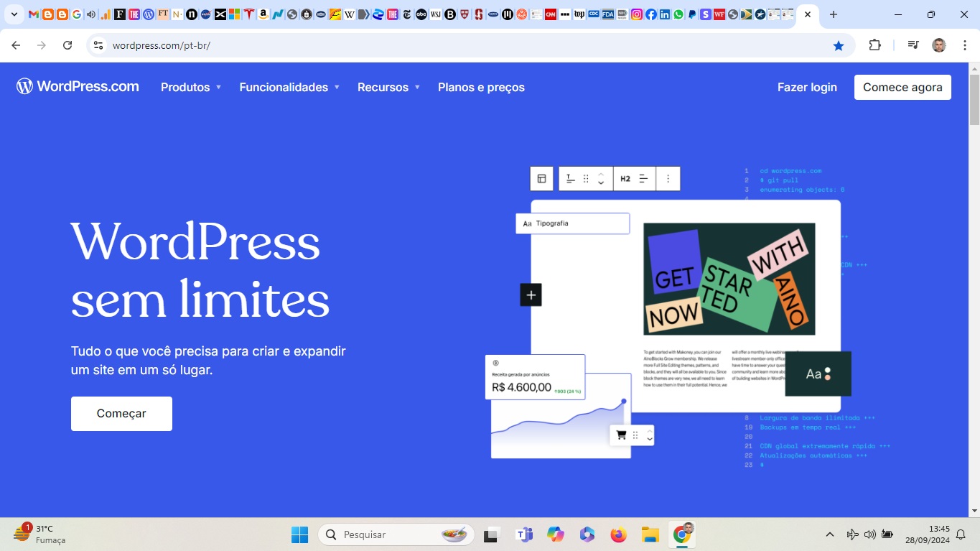The width and height of the screenshot is (980, 551).
Task: Expand the Recursos dropdown arrow
Action: [x=417, y=88]
